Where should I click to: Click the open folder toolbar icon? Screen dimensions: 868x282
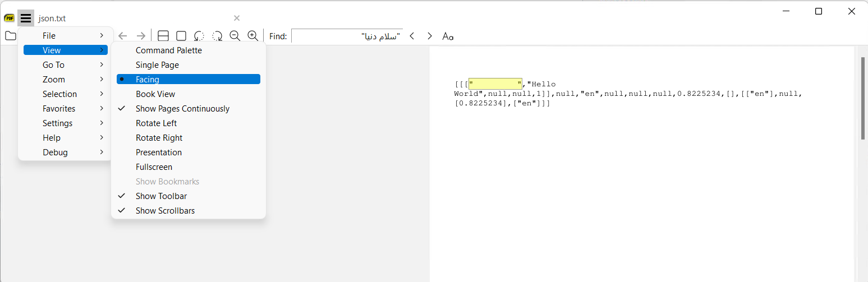[10, 36]
